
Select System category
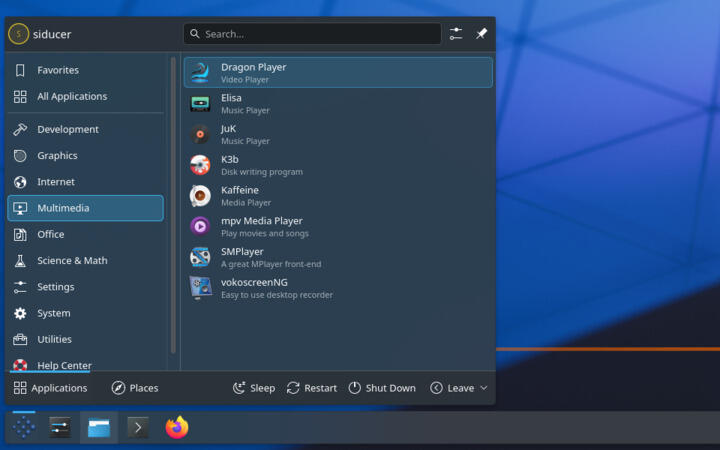click(x=85, y=313)
